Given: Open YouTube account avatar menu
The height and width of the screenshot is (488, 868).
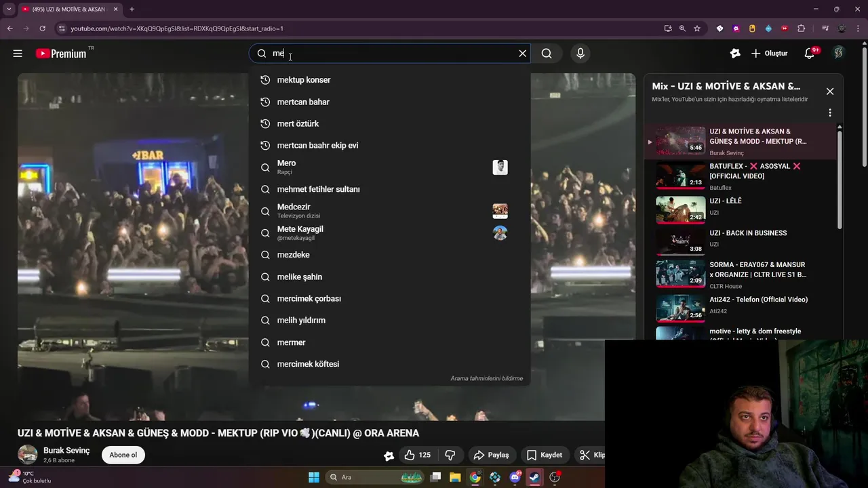Looking at the screenshot, I should 839,53.
